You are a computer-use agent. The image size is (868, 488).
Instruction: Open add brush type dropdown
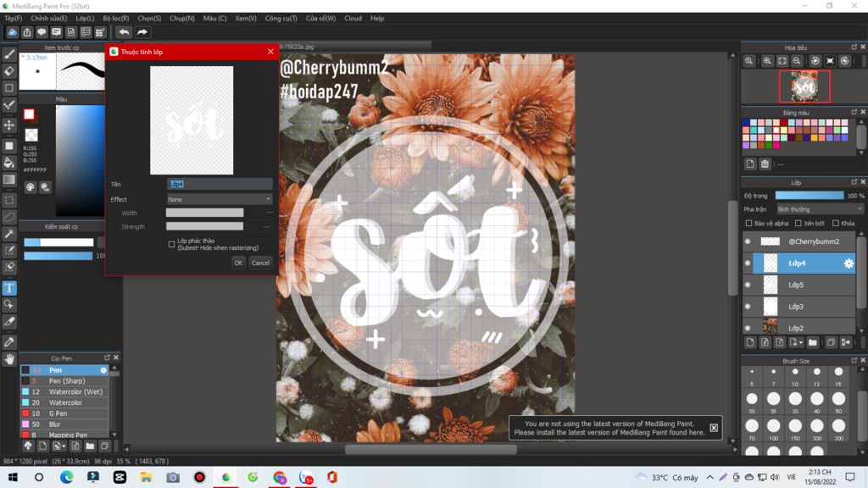pyautogui.click(x=59, y=446)
